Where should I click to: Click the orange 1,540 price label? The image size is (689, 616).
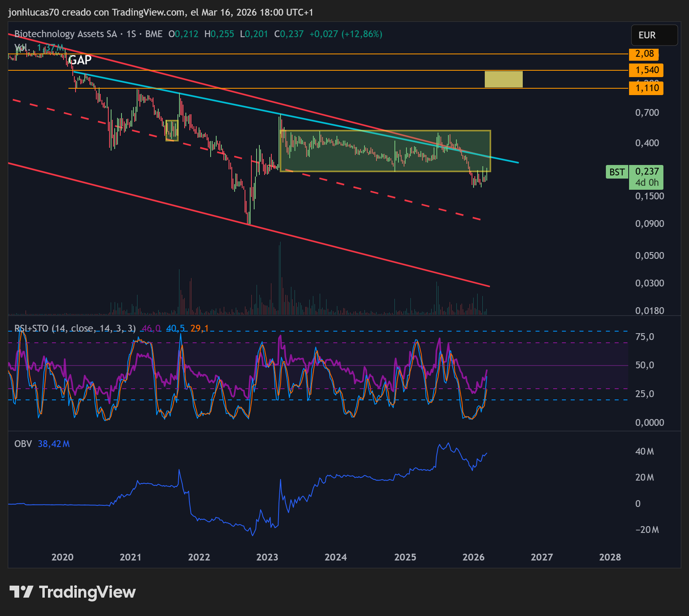pos(646,70)
